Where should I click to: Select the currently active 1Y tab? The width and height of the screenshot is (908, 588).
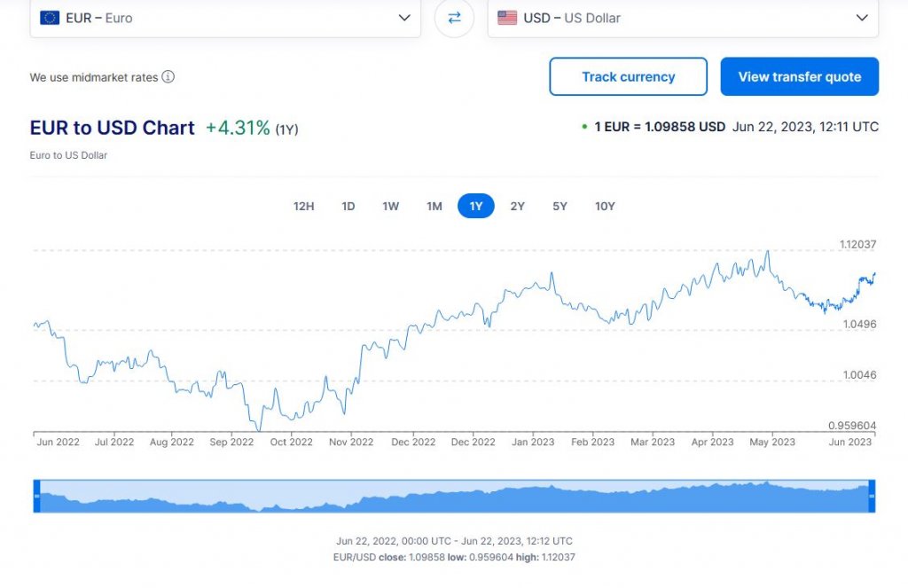(476, 206)
